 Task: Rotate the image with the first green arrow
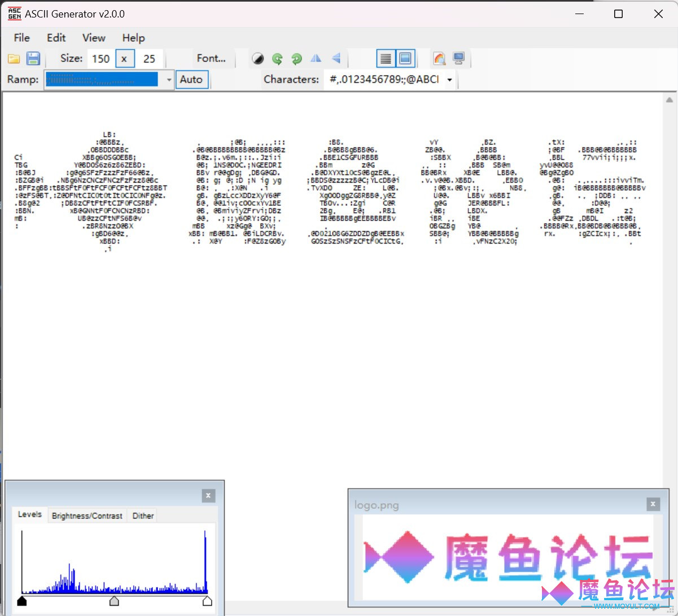[x=277, y=59]
